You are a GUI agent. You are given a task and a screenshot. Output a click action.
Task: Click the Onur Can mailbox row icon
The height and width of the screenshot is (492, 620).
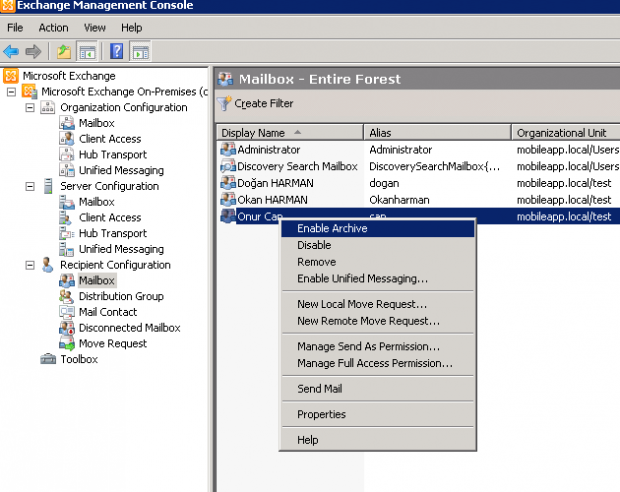click(228, 216)
